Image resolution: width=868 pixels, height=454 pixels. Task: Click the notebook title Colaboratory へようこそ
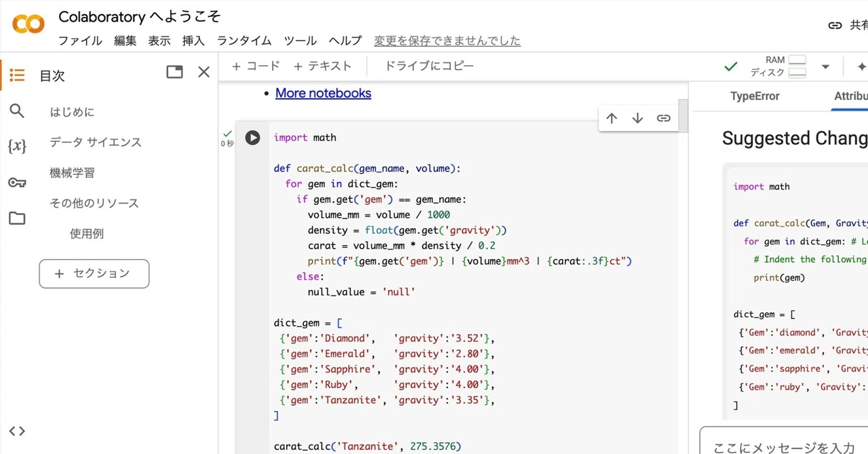pyautogui.click(x=140, y=17)
